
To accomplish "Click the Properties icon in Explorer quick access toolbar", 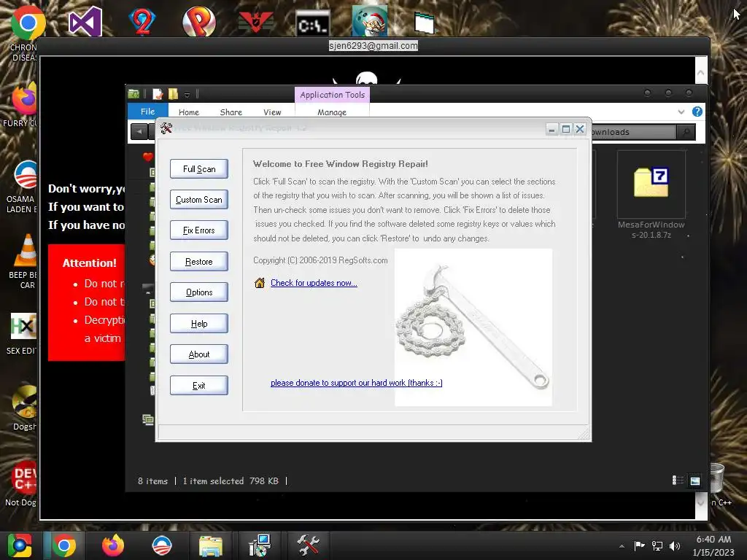I will point(158,94).
